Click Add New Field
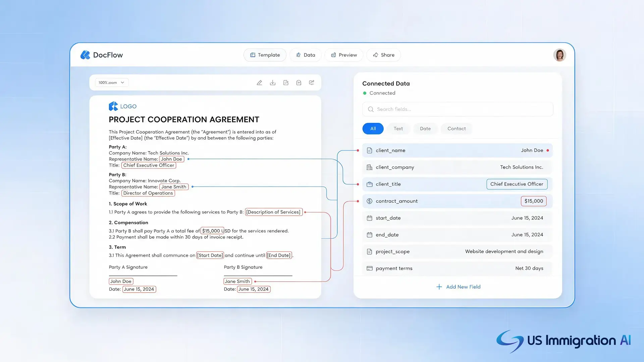 [x=458, y=287]
